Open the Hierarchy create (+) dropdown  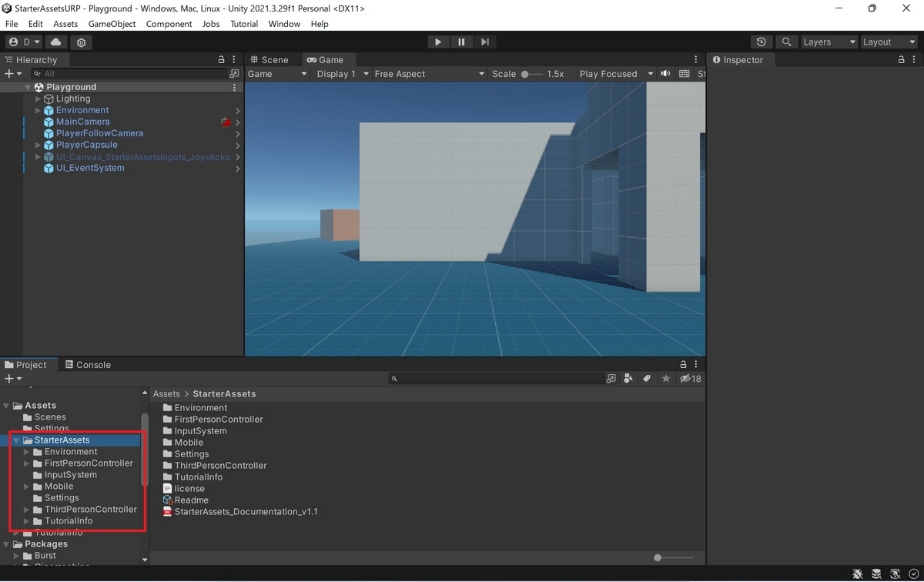(13, 74)
